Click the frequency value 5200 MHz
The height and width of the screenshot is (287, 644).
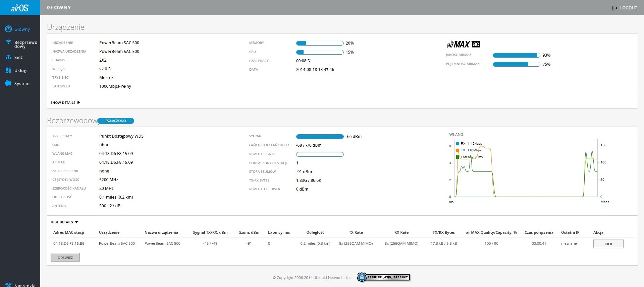coord(109,180)
